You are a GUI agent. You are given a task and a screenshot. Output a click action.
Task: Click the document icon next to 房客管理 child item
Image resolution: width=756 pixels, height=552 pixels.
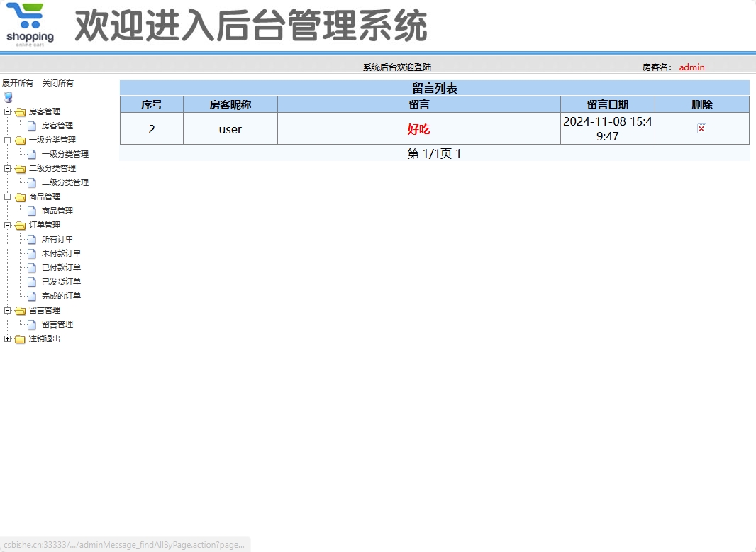(30, 126)
